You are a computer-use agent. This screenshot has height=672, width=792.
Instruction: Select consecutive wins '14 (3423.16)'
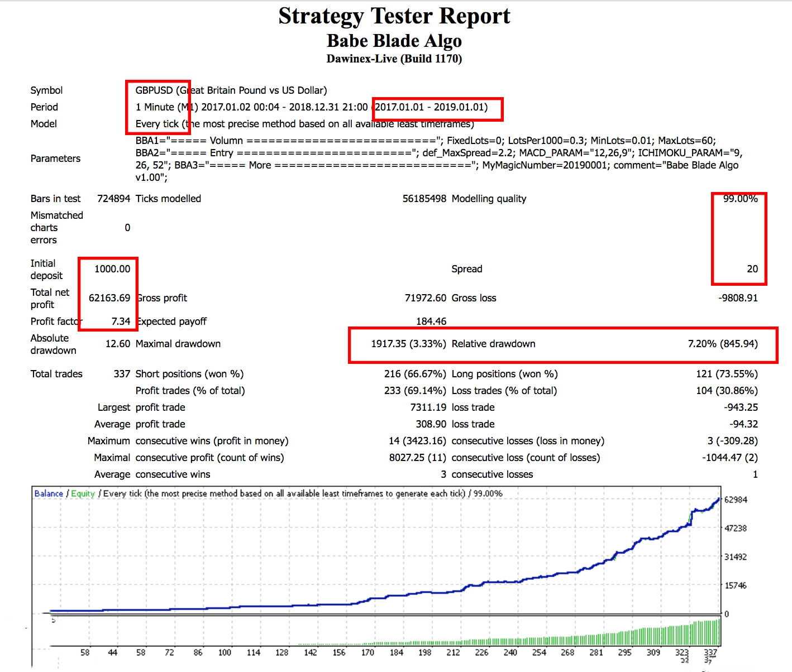(x=417, y=441)
